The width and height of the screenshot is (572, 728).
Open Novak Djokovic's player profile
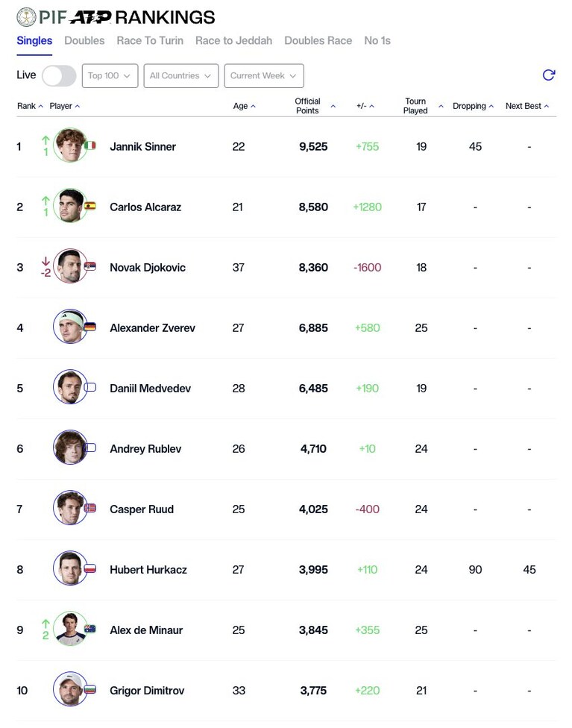pyautogui.click(x=148, y=268)
